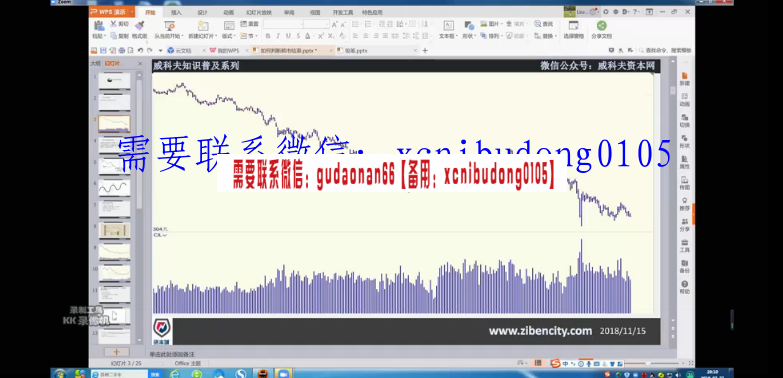Switch to the Insert ribbon tab
The image size is (783, 378).
176,12
